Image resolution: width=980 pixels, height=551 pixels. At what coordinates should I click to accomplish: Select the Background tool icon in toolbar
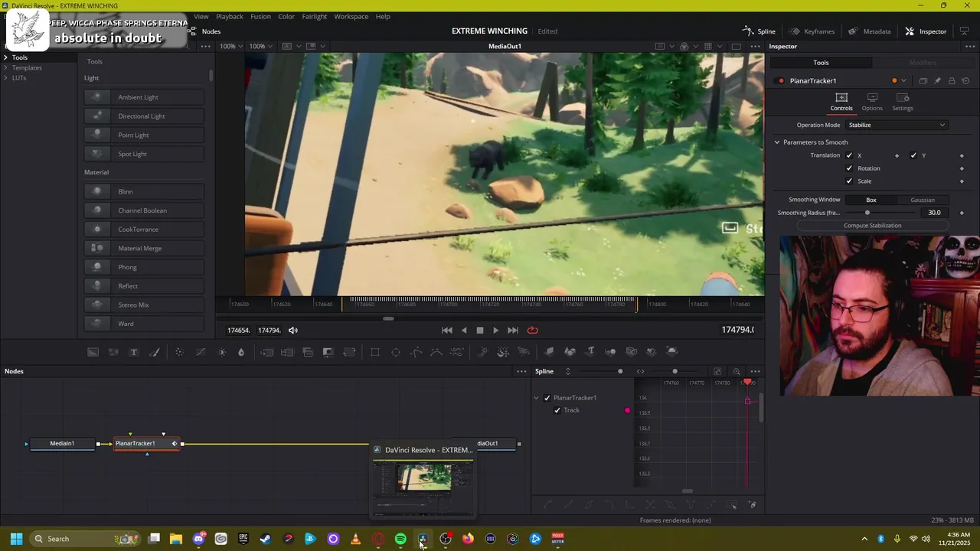point(93,352)
